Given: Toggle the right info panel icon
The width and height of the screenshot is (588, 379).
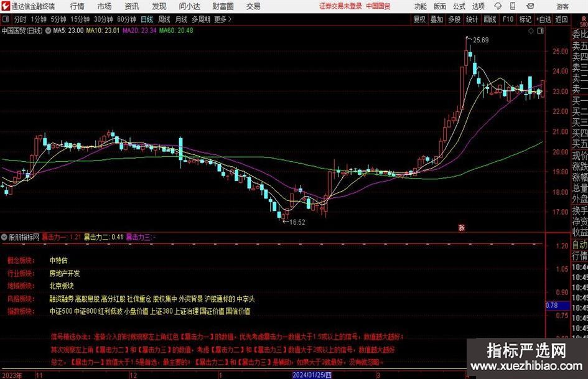Looking at the screenshot, I should (540, 31).
